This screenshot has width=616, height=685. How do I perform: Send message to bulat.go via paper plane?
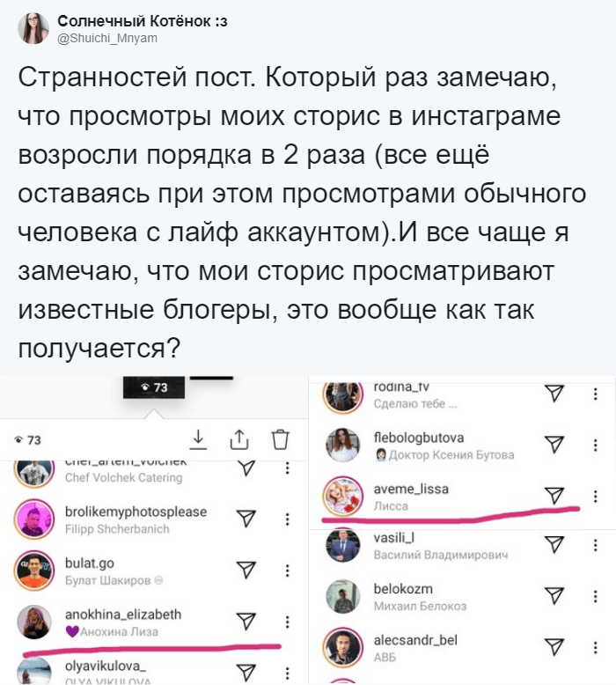[246, 570]
